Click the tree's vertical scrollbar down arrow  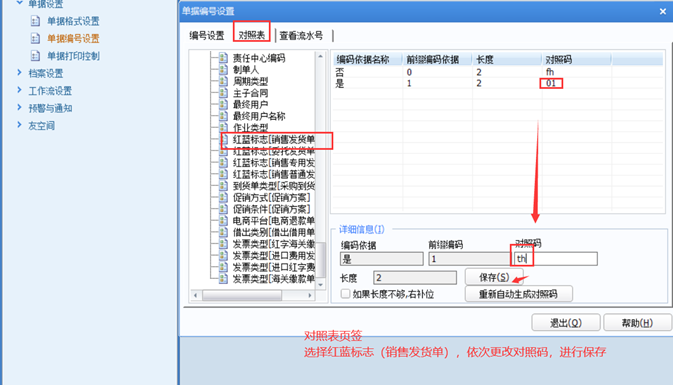pyautogui.click(x=321, y=285)
